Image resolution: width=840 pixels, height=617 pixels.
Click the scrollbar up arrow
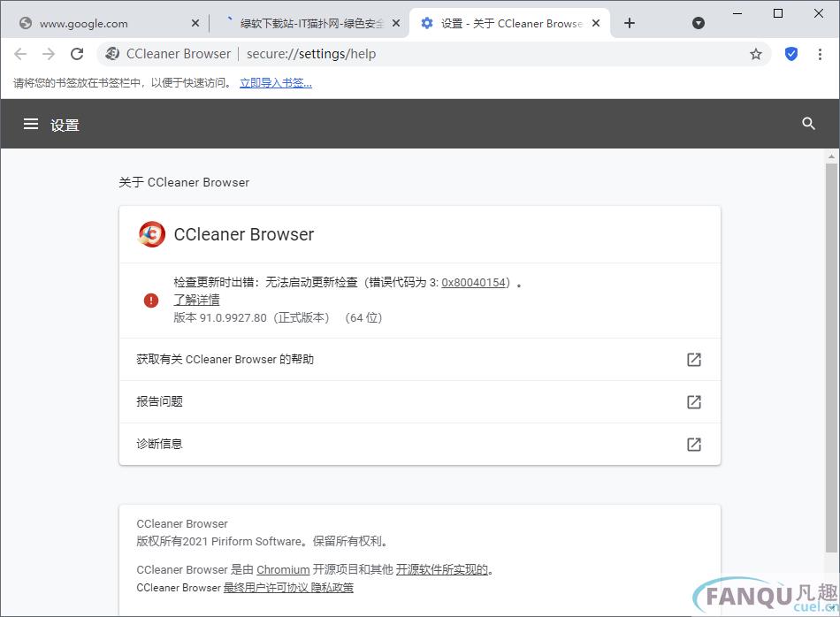(831, 156)
